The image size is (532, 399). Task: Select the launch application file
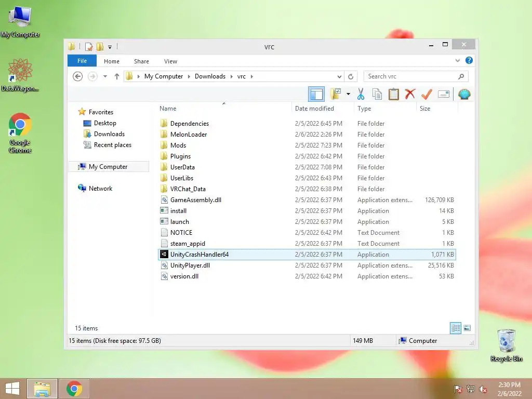pos(179,221)
